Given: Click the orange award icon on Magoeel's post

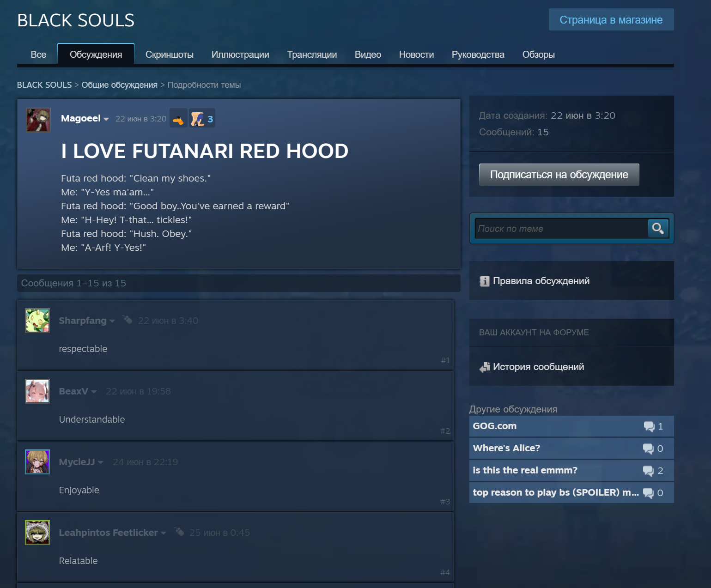Looking at the screenshot, I should (x=178, y=118).
